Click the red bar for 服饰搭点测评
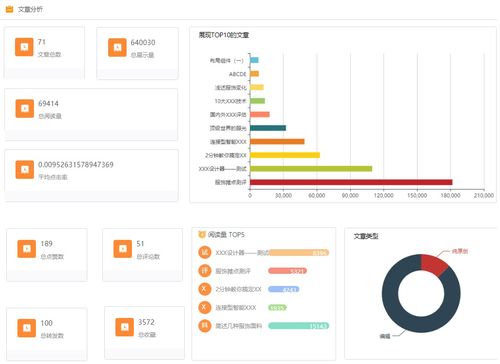This screenshot has width=500, height=364. click(351, 182)
